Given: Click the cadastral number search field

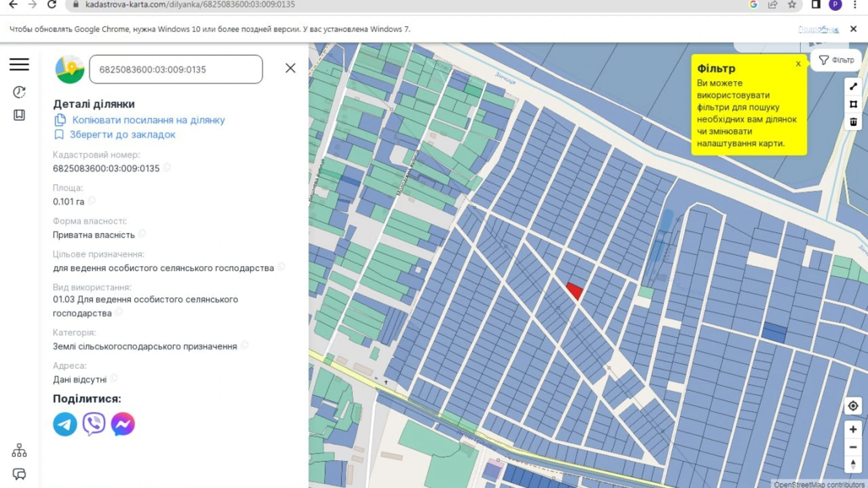Looking at the screenshot, I should tap(176, 69).
